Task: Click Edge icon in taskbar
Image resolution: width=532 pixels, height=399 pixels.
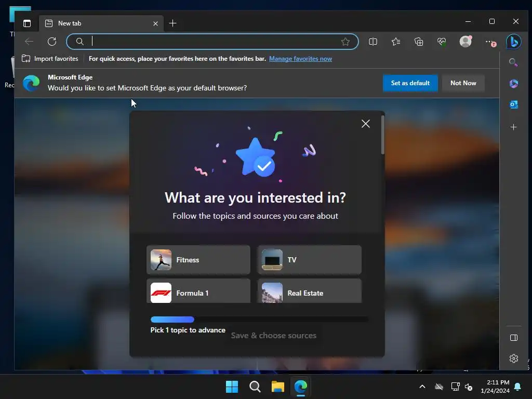Action: (x=301, y=387)
